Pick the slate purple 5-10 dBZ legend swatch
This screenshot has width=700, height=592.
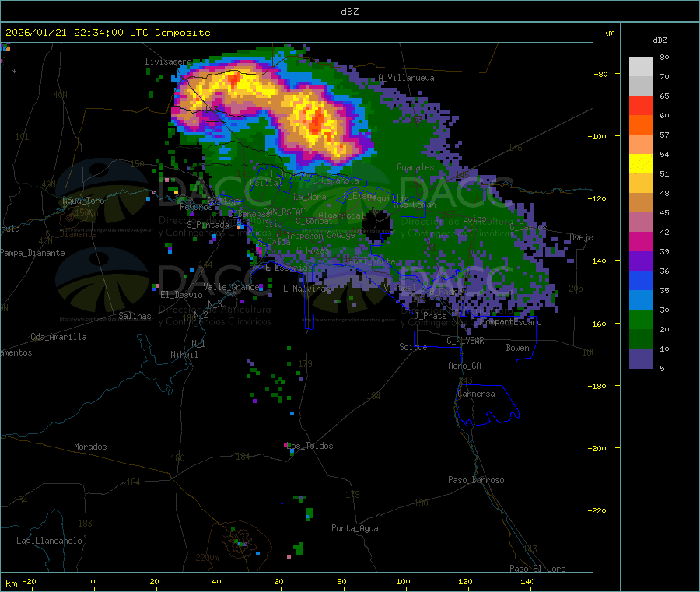click(641, 359)
